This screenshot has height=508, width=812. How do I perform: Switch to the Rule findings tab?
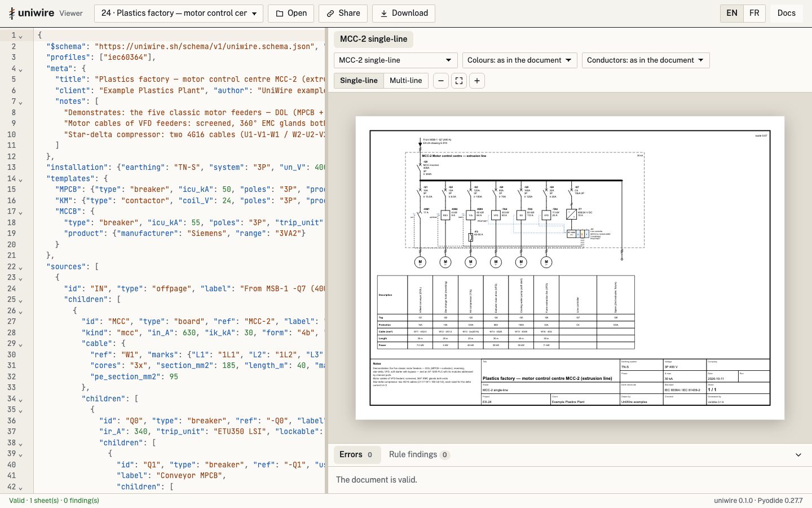(419, 454)
